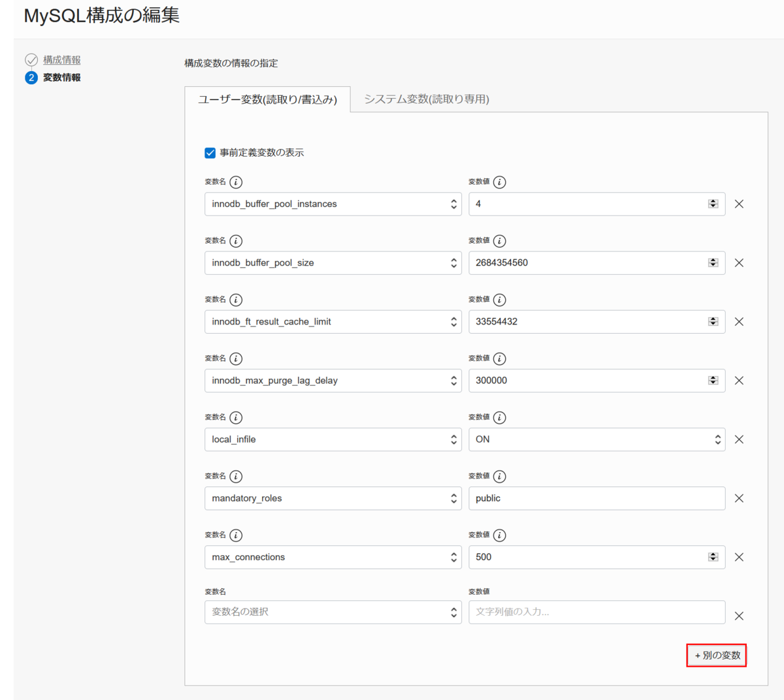Screen dimensions: 784x700
Task: Open the local_infile variable name dropdown
Action: (333, 439)
